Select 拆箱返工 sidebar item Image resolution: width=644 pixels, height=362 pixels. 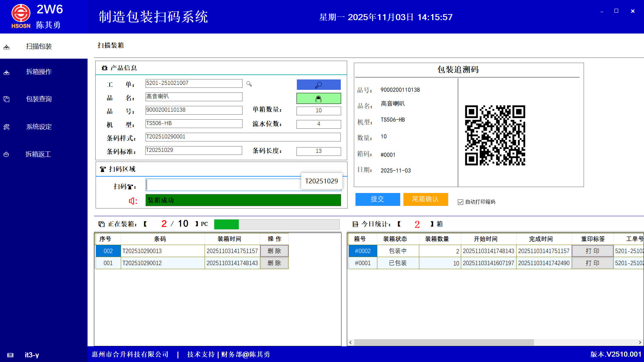pyautogui.click(x=38, y=154)
